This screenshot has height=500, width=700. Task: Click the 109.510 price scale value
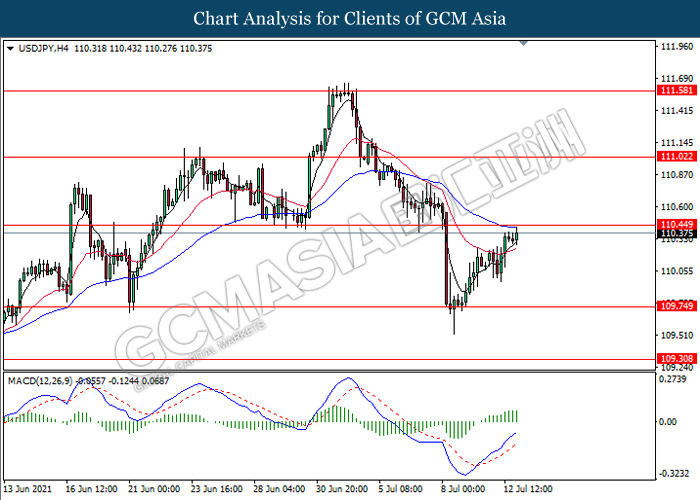(677, 335)
